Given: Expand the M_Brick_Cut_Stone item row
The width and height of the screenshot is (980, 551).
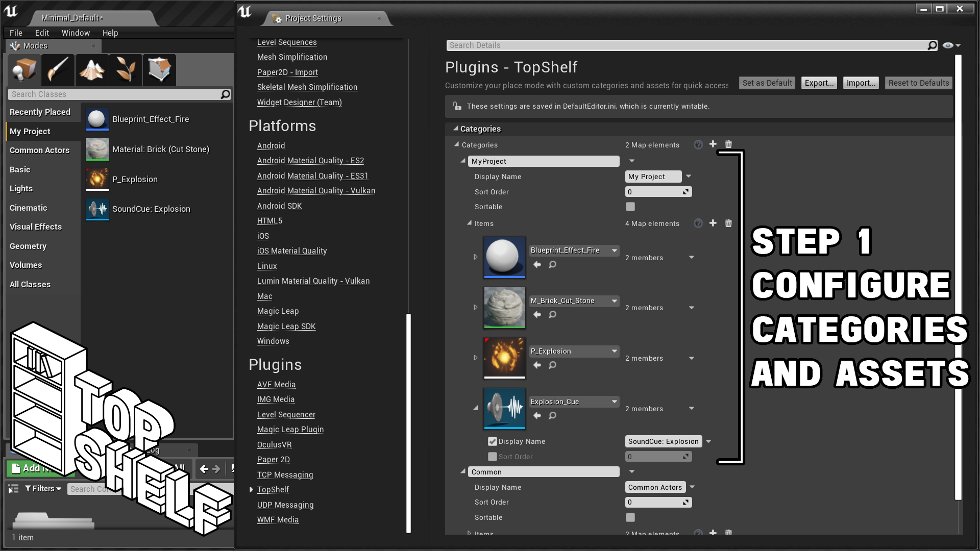Looking at the screenshot, I should pyautogui.click(x=475, y=307).
